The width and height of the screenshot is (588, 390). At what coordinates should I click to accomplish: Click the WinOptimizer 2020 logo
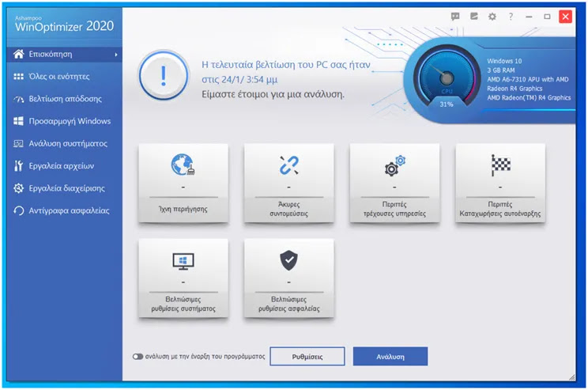tap(64, 24)
